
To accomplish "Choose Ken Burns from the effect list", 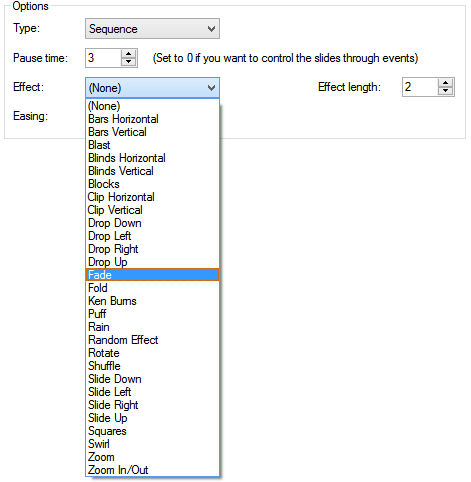I will [152, 301].
